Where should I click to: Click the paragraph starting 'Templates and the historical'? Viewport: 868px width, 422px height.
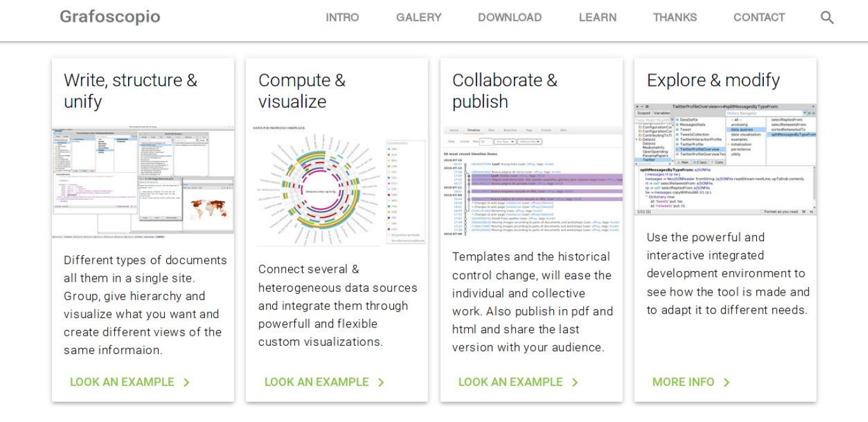532,302
